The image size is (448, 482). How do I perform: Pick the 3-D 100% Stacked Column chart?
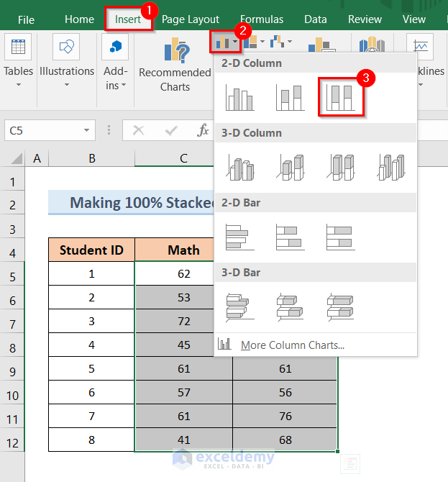(x=340, y=167)
